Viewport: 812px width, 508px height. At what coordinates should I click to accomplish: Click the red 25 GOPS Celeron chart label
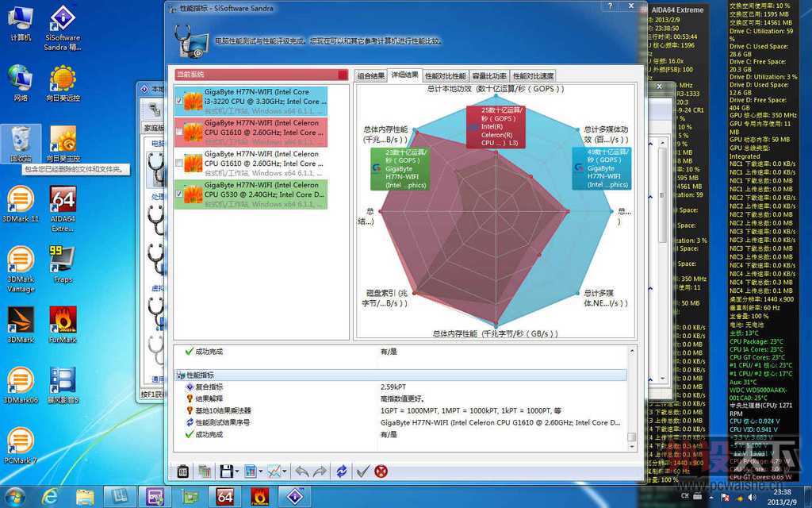(496, 127)
